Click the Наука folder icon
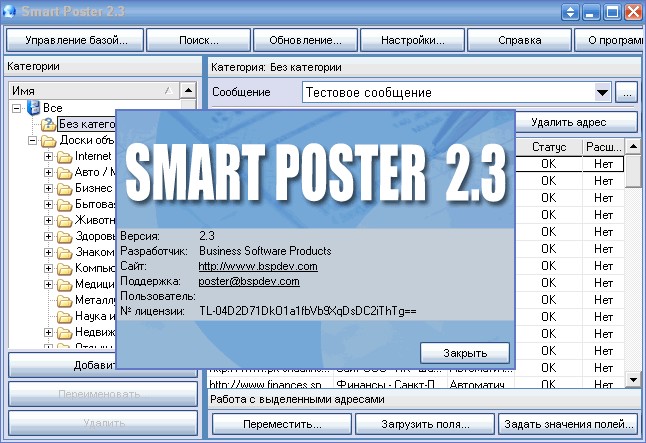Viewport: 646px width, 443px height. tap(64, 317)
